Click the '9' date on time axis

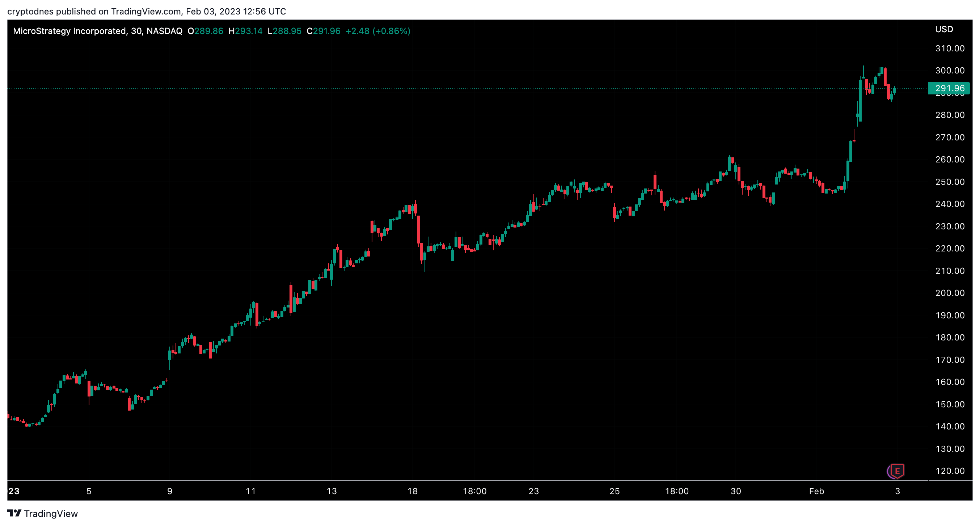click(170, 491)
